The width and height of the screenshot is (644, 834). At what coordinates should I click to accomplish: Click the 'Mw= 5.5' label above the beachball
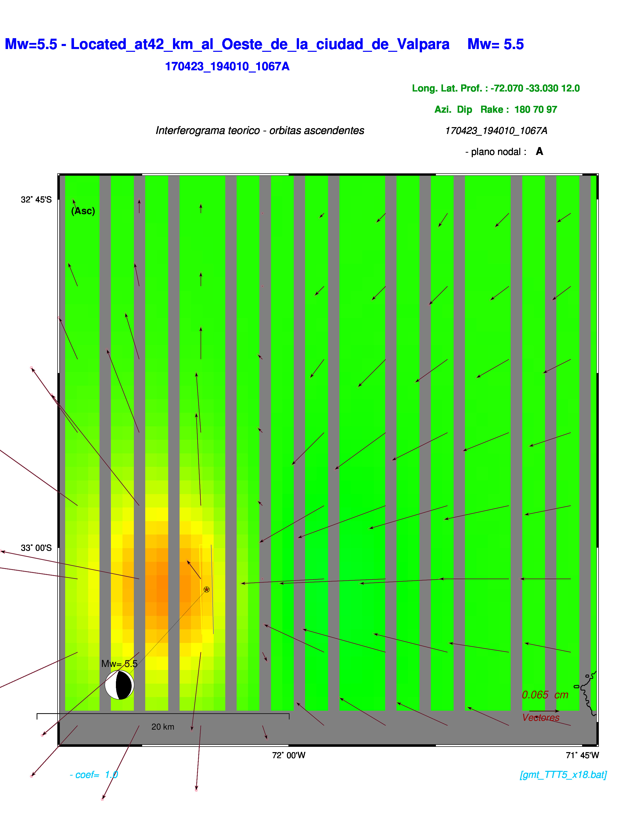click(119, 664)
